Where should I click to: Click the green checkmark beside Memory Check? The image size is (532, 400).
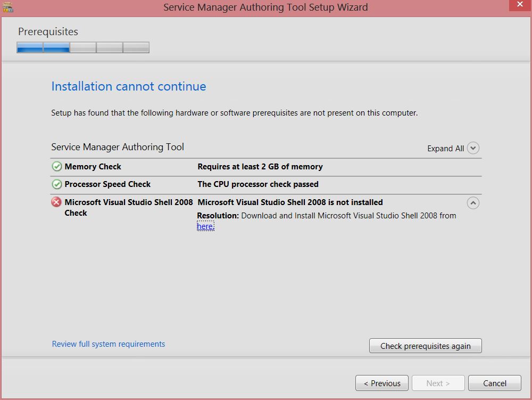click(56, 167)
